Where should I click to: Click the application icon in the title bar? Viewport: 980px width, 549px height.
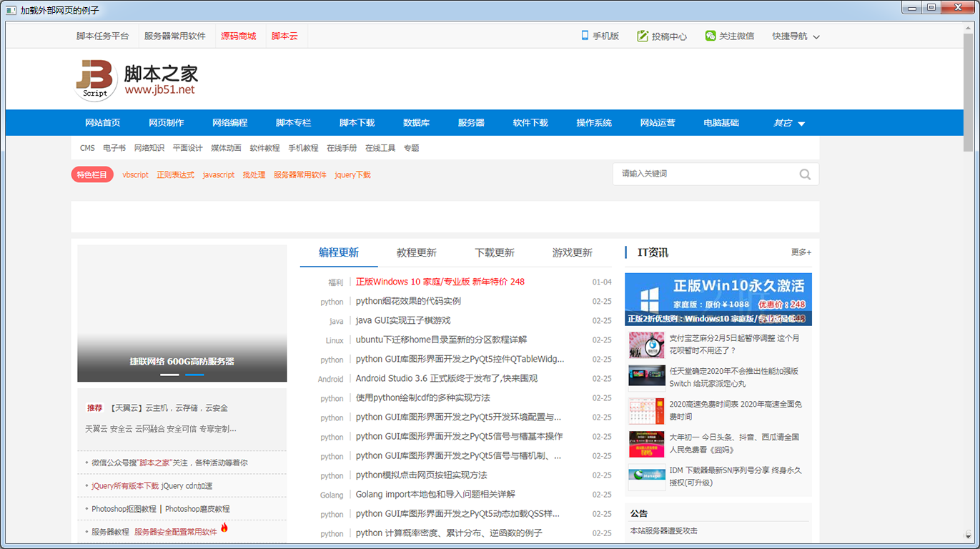click(x=9, y=10)
